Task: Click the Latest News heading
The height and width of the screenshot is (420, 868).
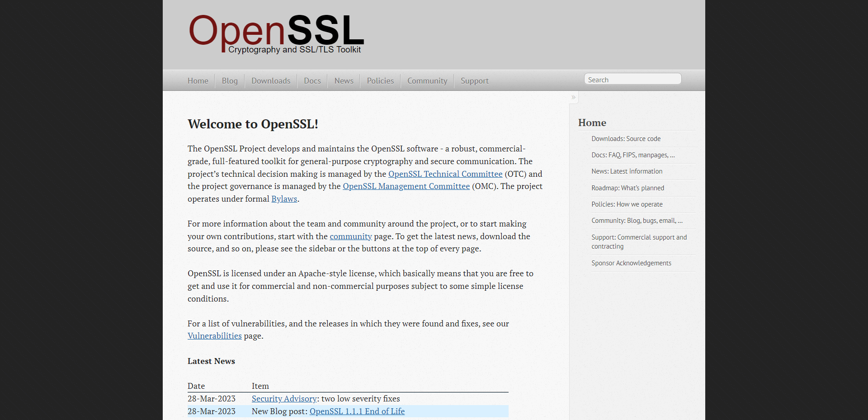Action: coord(211,361)
